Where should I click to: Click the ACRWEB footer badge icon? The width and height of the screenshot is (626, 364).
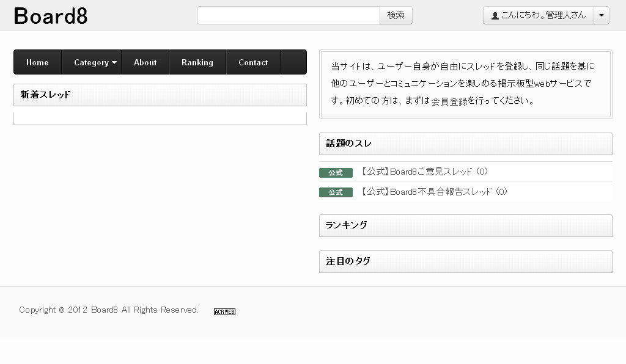tap(224, 311)
